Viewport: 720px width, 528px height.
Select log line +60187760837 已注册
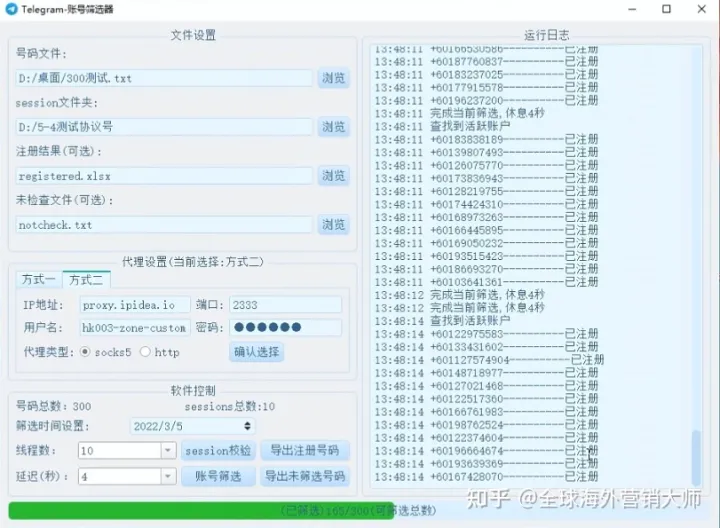pyautogui.click(x=486, y=62)
